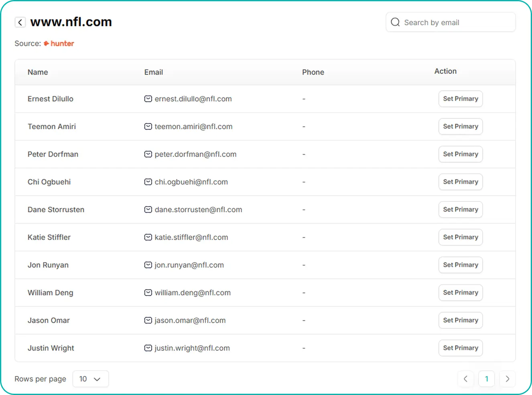Click the envelope icon for jon.runyan@nfl.com
Image resolution: width=532 pixels, height=395 pixels.
click(x=148, y=265)
